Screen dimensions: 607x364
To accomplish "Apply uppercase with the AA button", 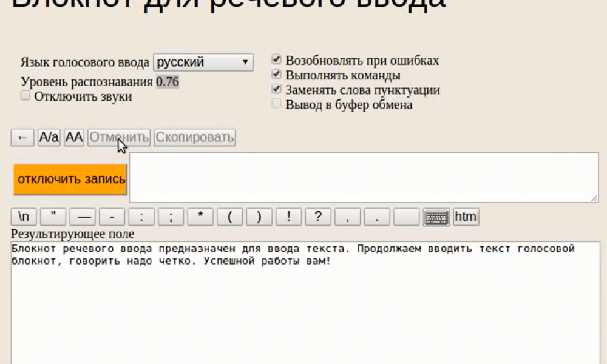I will click(x=74, y=138).
